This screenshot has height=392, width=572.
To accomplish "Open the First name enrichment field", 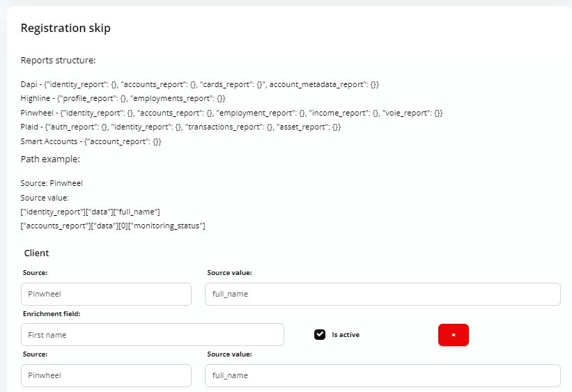I will tap(153, 335).
